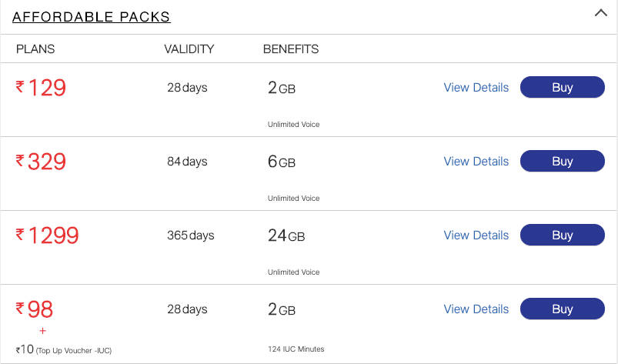
Task: Collapse the Affordable Packs section chevron
Action: pos(600,13)
